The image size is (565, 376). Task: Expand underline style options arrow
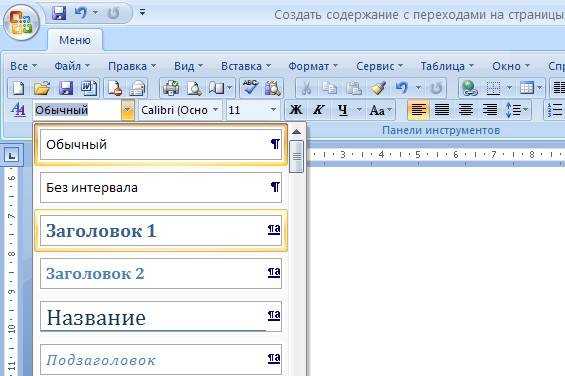[359, 110]
